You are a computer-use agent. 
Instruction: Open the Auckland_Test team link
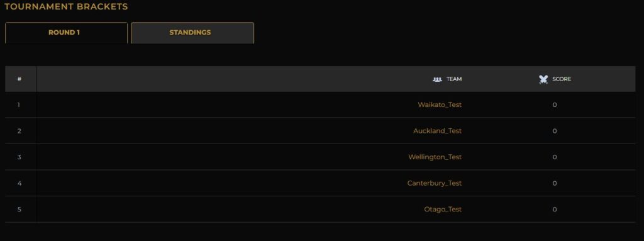pos(438,131)
